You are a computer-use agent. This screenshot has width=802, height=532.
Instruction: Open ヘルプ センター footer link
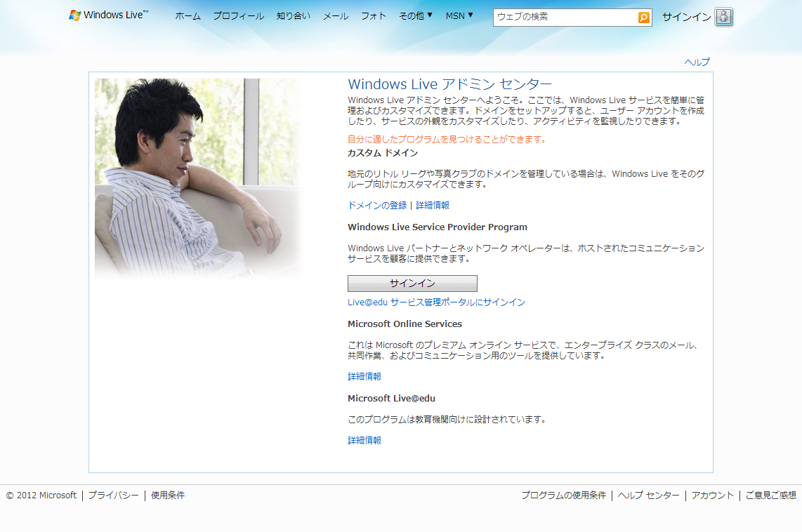649,496
